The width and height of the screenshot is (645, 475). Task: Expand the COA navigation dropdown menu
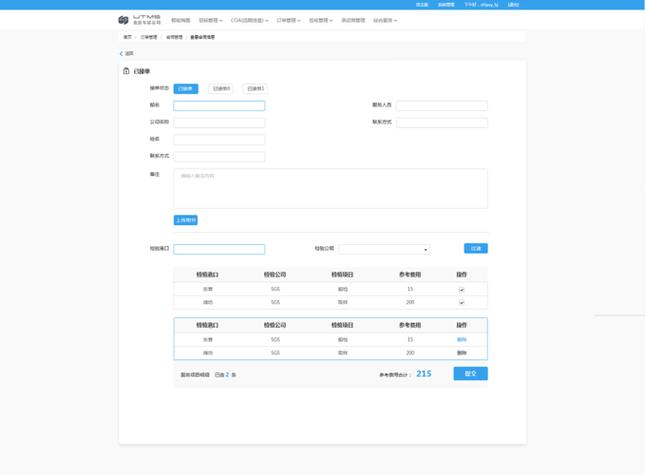click(x=249, y=20)
